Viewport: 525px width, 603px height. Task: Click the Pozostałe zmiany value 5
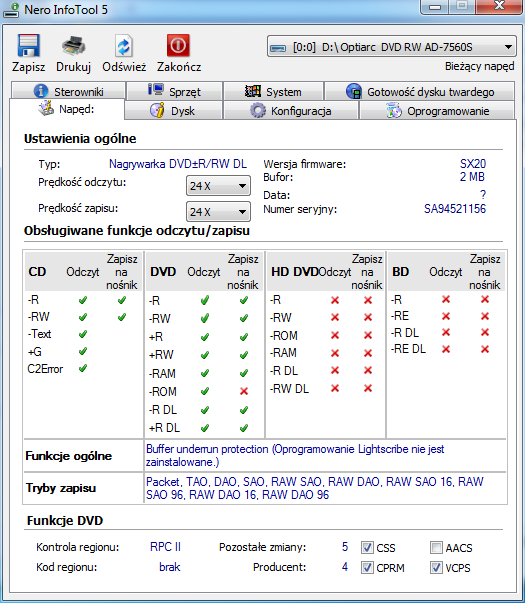(x=345, y=547)
